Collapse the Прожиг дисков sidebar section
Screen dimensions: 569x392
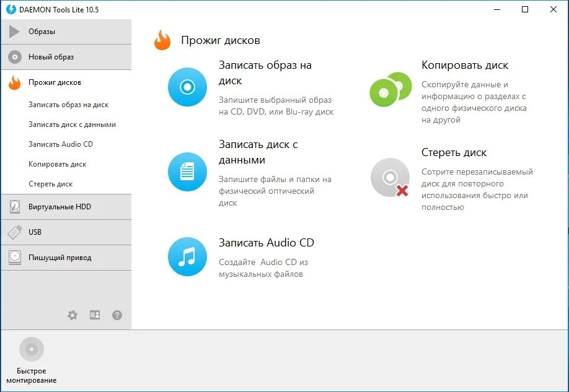click(66, 82)
